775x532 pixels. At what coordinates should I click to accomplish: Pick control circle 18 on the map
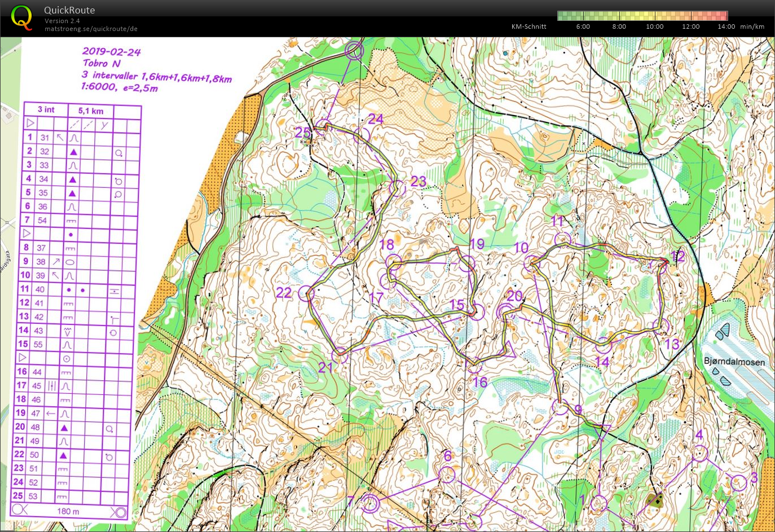393,262
